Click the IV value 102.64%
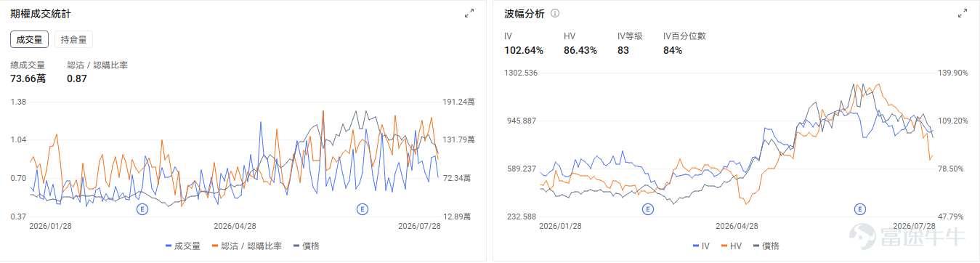980x263 pixels. pos(524,50)
